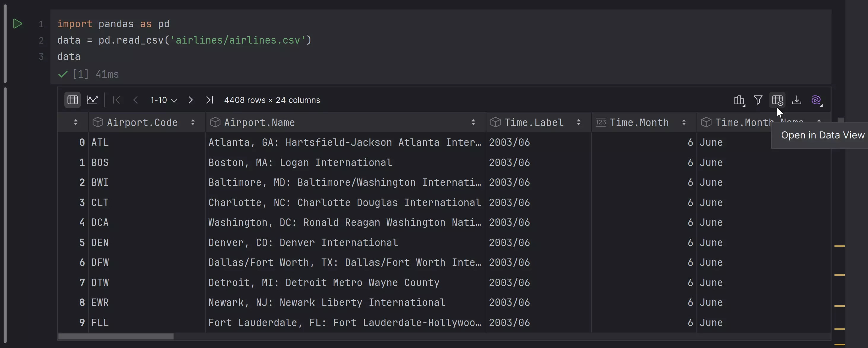Open the AI assistant swirl icon
The width and height of the screenshot is (868, 348).
816,100
